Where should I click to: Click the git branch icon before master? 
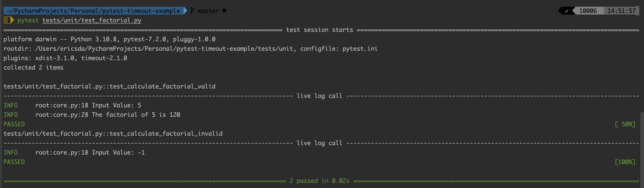point(192,11)
